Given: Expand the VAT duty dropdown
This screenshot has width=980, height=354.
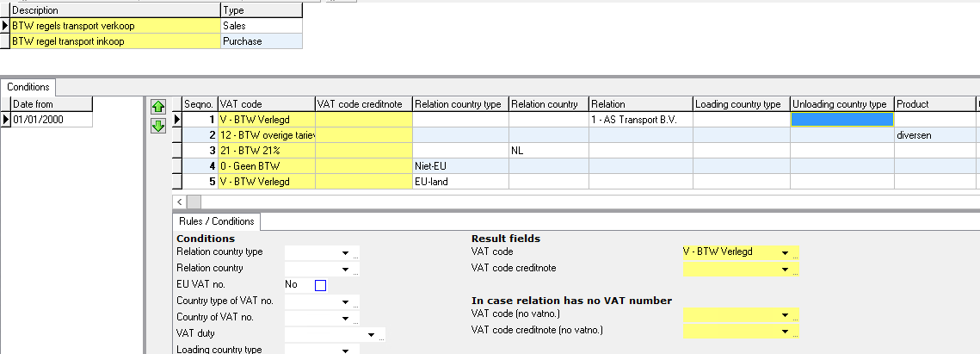Looking at the screenshot, I should coord(371,334).
